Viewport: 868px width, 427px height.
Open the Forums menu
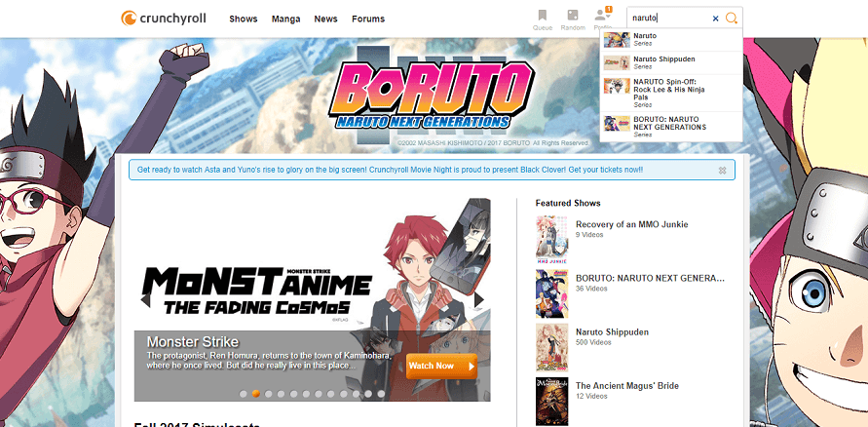[x=368, y=19]
